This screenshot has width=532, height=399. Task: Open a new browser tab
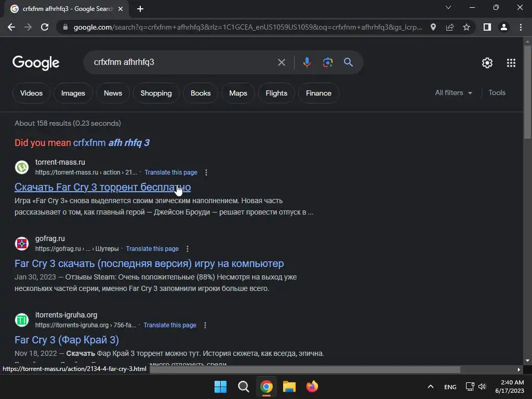tap(140, 9)
